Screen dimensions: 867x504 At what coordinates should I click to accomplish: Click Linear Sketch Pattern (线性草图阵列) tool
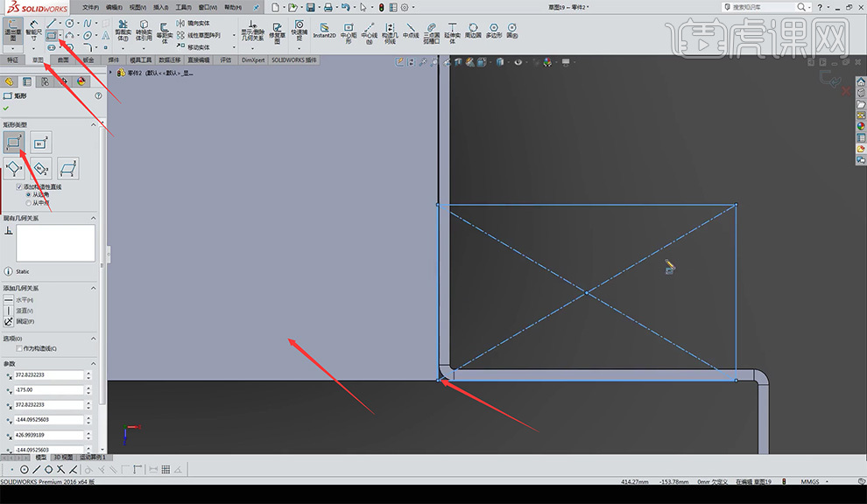click(199, 35)
